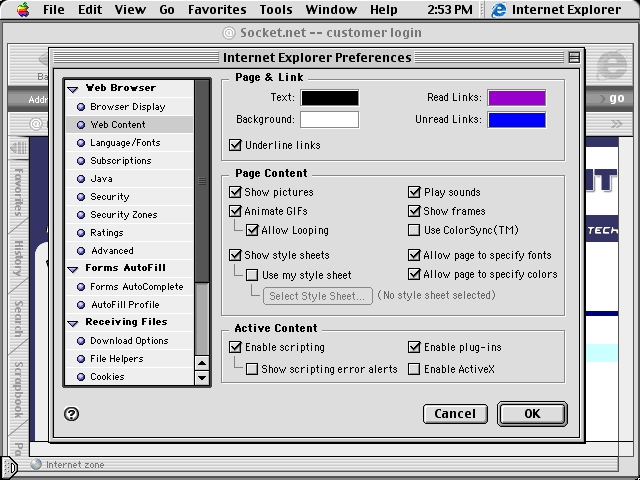Click the category list scroll up arrow

202,362
